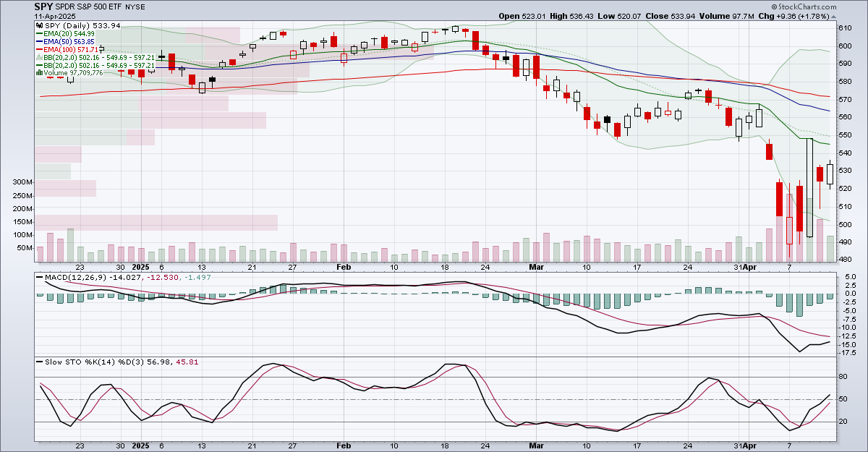Select the 570 price axis label
This screenshot has width=868, height=452.
(844, 99)
